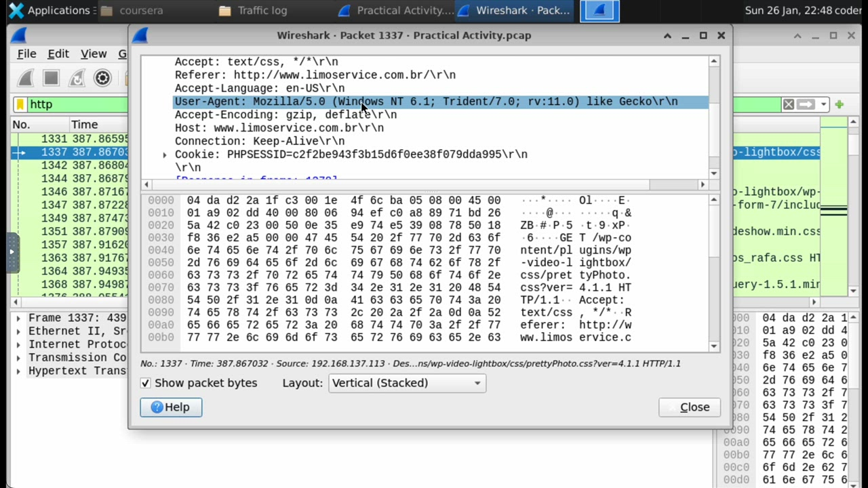Click the hex dump vertical scrollbar
Screen dimensions: 868x488
point(713,272)
